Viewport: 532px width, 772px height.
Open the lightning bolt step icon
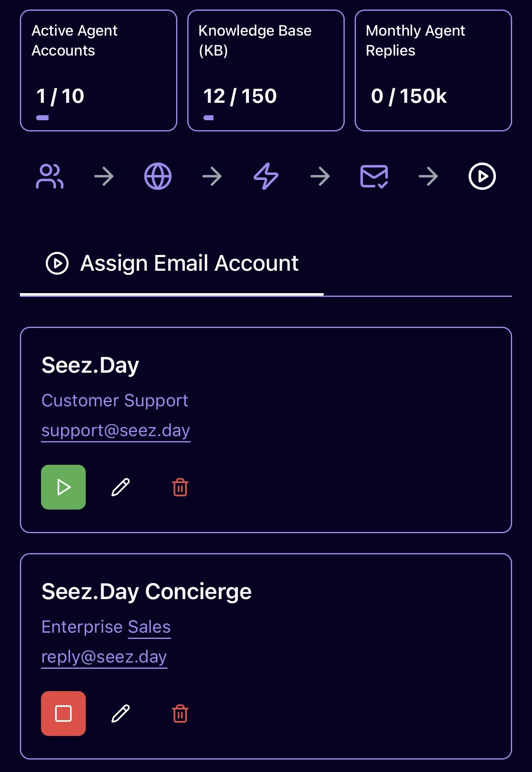pos(266,177)
